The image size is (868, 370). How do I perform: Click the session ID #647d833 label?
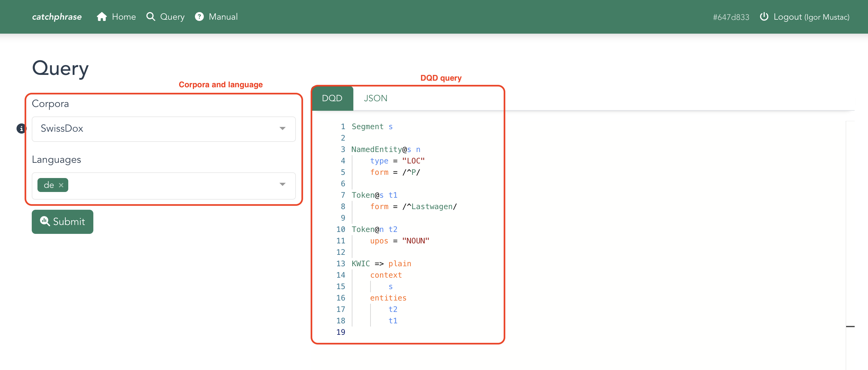pyautogui.click(x=730, y=17)
